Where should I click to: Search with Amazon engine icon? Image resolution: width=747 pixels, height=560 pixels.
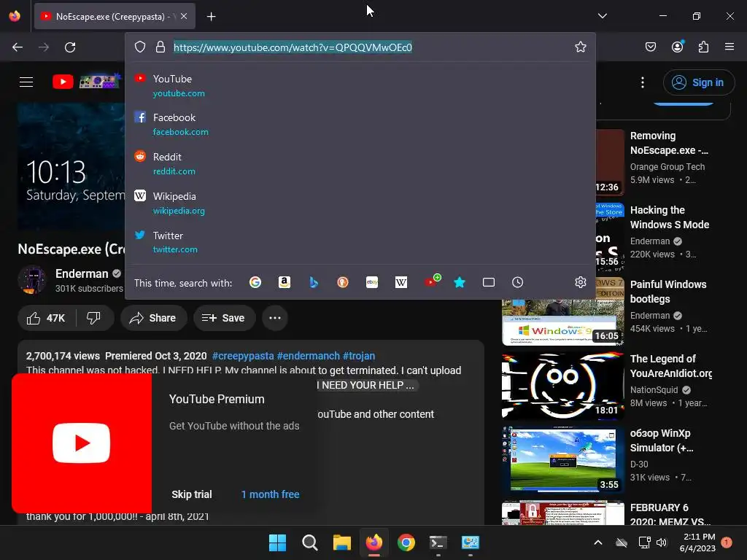285,282
